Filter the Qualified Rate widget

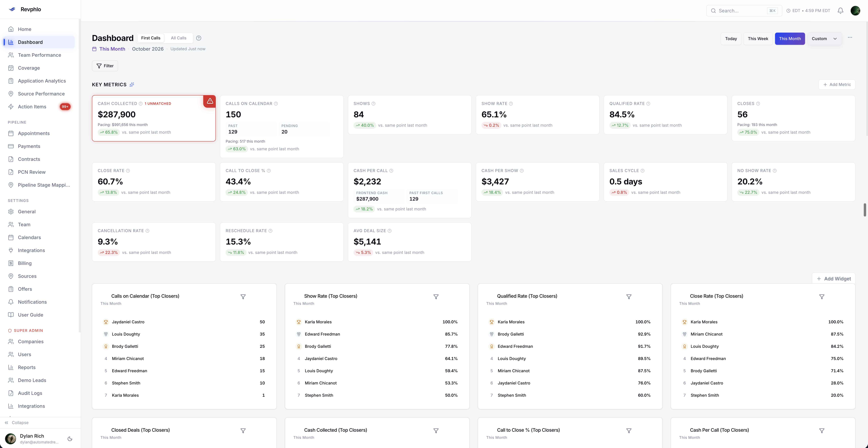629,297
